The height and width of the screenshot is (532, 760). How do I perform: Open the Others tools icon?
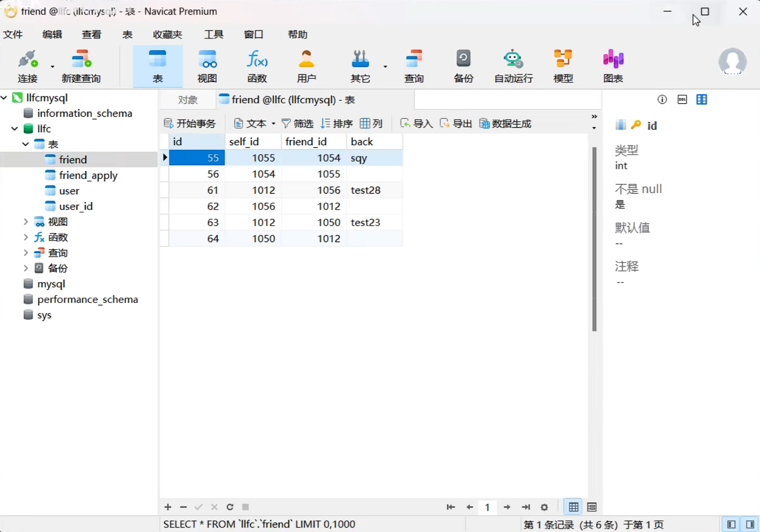click(360, 66)
